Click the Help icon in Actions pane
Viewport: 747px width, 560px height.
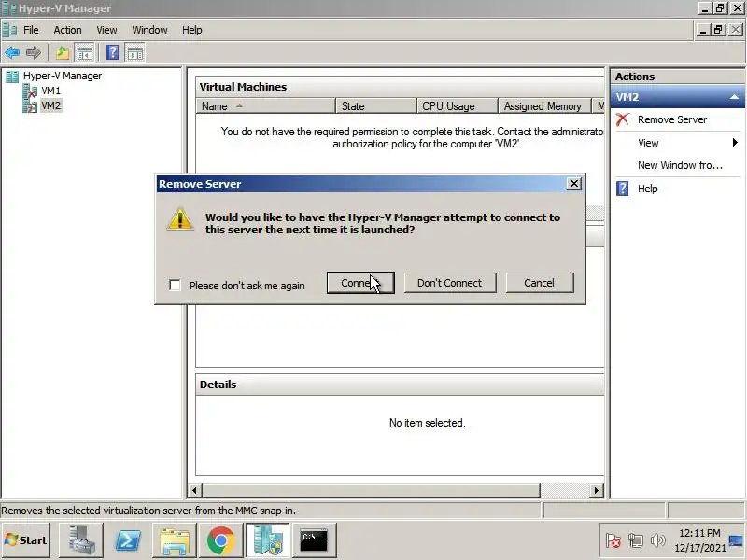622,189
